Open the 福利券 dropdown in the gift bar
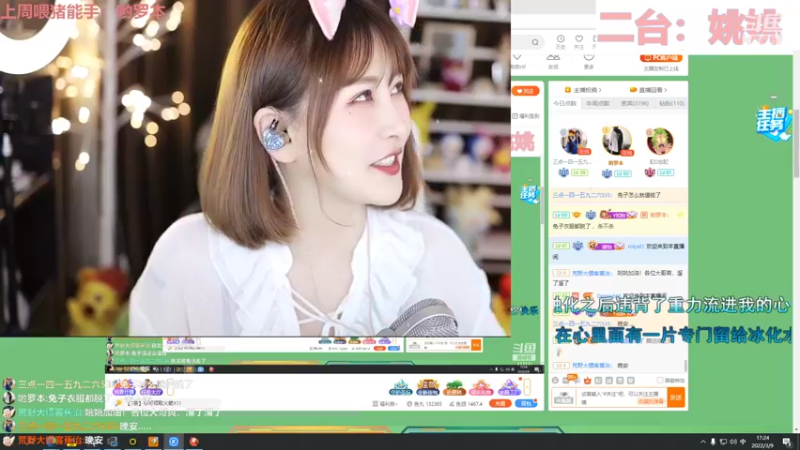Screen dimensions: 800x450 [385, 404]
